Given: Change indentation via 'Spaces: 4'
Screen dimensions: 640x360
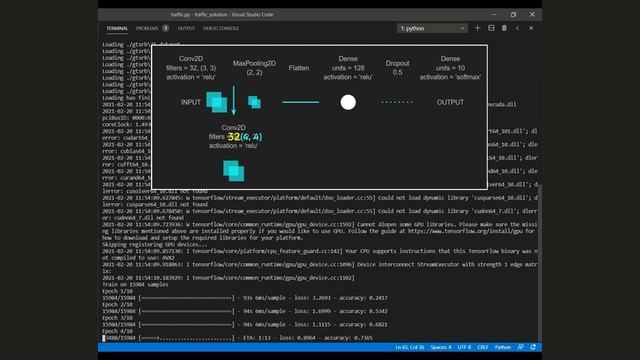Looking at the screenshot, I should click(441, 347).
